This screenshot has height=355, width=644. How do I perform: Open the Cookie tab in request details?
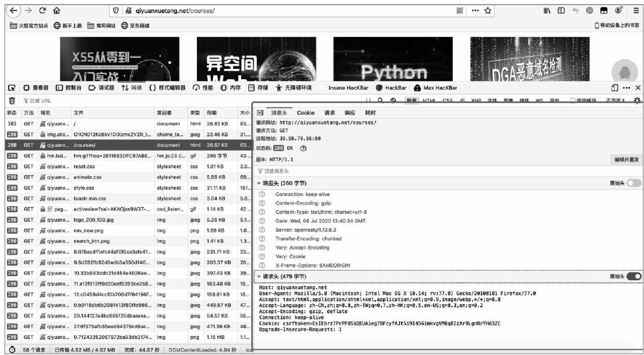click(x=306, y=113)
